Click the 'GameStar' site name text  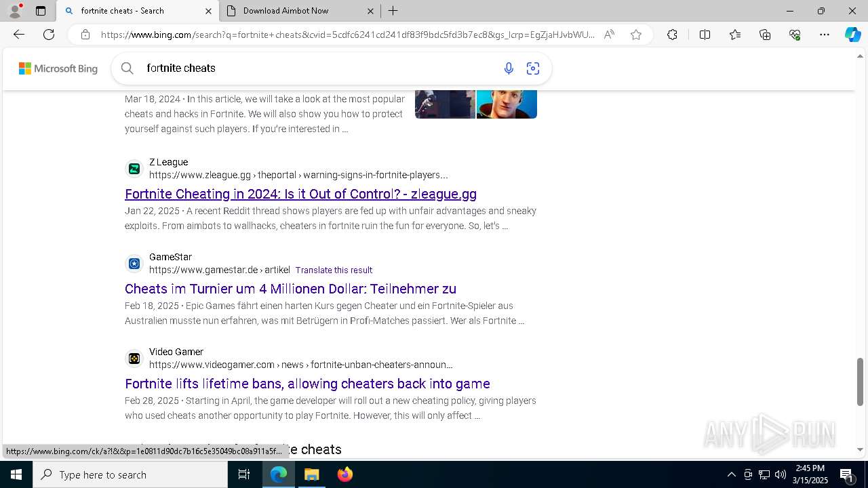pos(170,257)
